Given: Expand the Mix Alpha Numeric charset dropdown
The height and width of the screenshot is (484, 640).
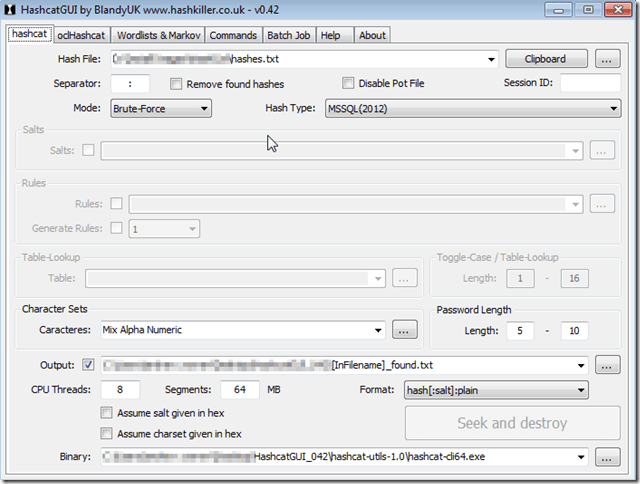Looking at the screenshot, I should tap(242, 330).
